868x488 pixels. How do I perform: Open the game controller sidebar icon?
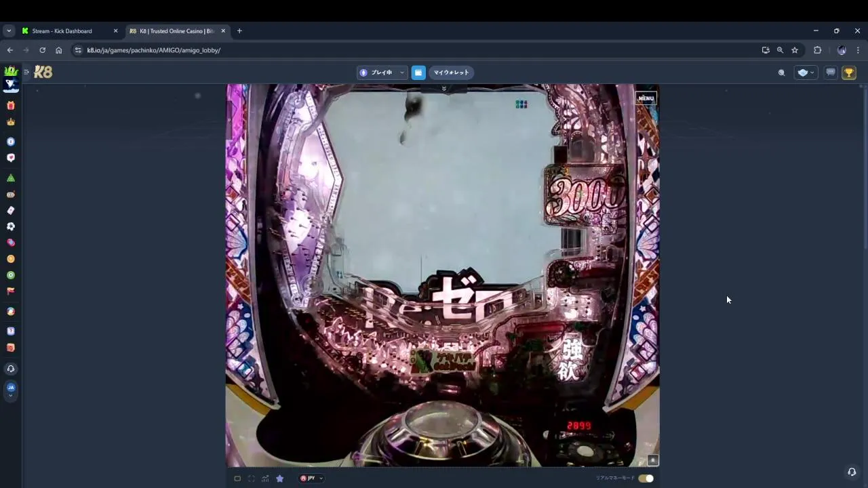click(11, 195)
